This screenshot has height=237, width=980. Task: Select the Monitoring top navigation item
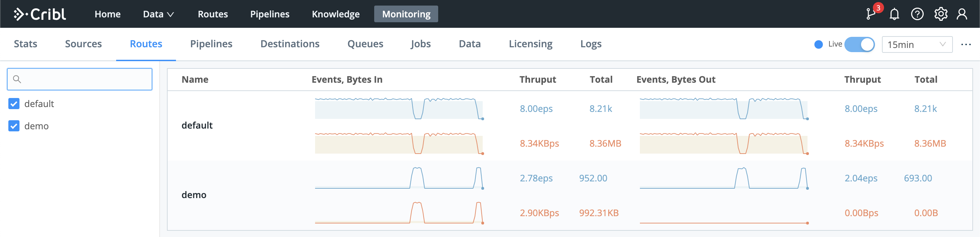[406, 14]
